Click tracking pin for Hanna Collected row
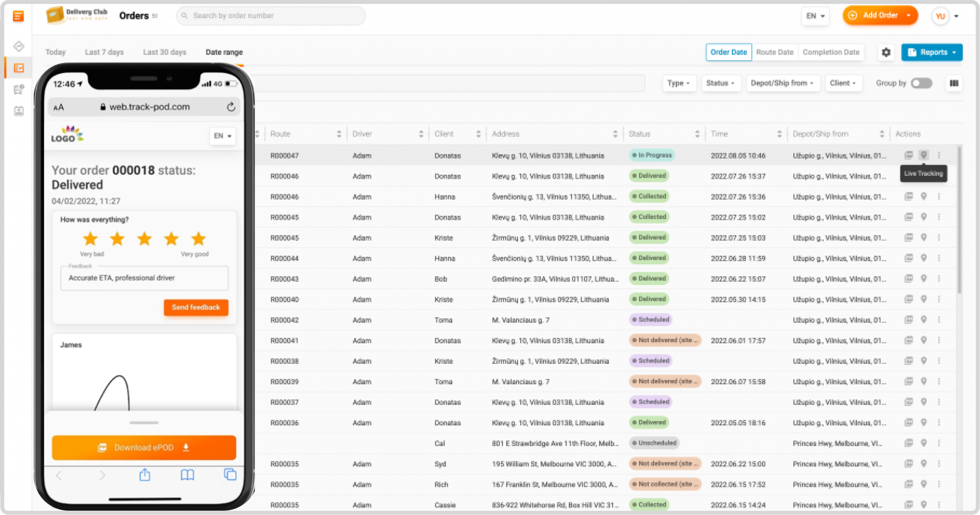The height and width of the screenshot is (515, 980). tap(924, 196)
